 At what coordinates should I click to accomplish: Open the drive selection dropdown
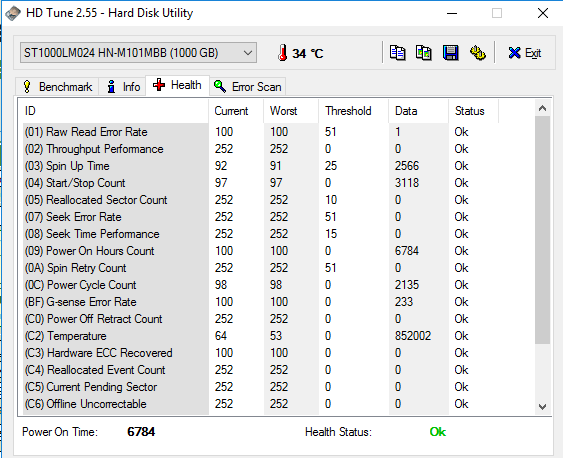138,53
